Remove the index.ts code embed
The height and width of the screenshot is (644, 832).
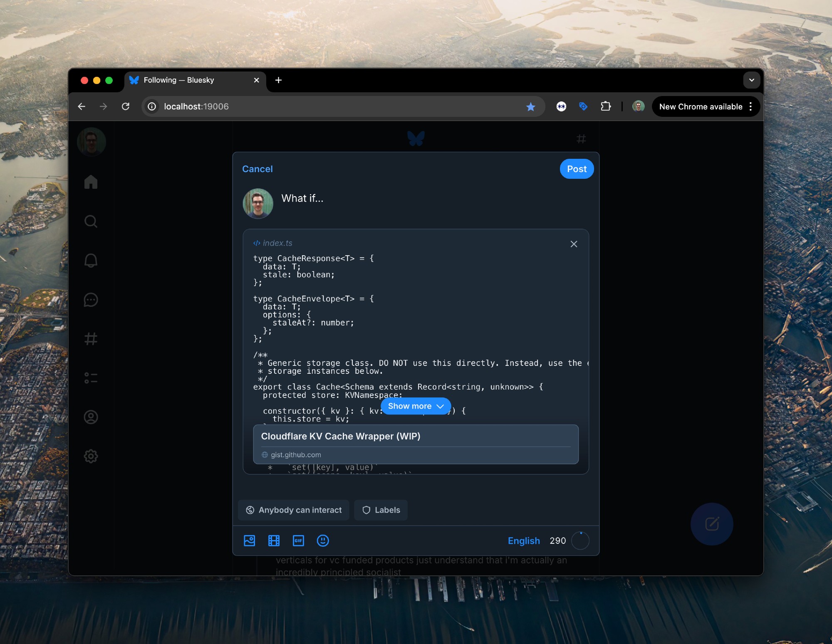pyautogui.click(x=574, y=244)
